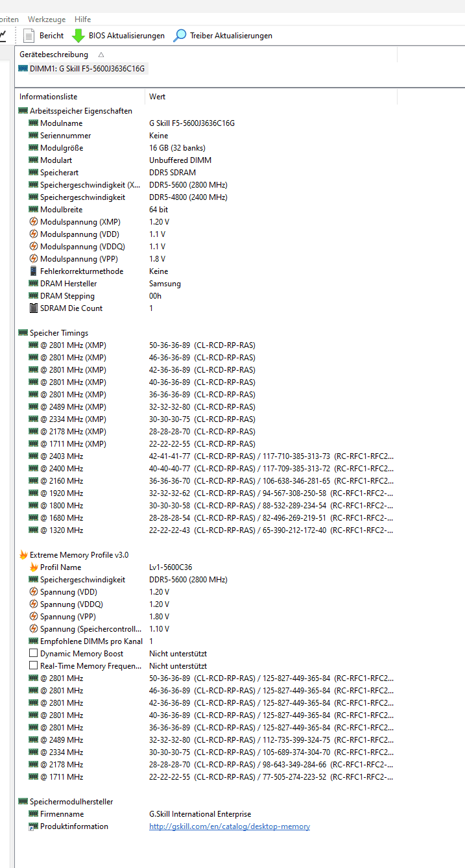The image size is (465, 868).
Task: Click the Modulspannung (VDDQ) voltage icon
Action: pyautogui.click(x=34, y=247)
